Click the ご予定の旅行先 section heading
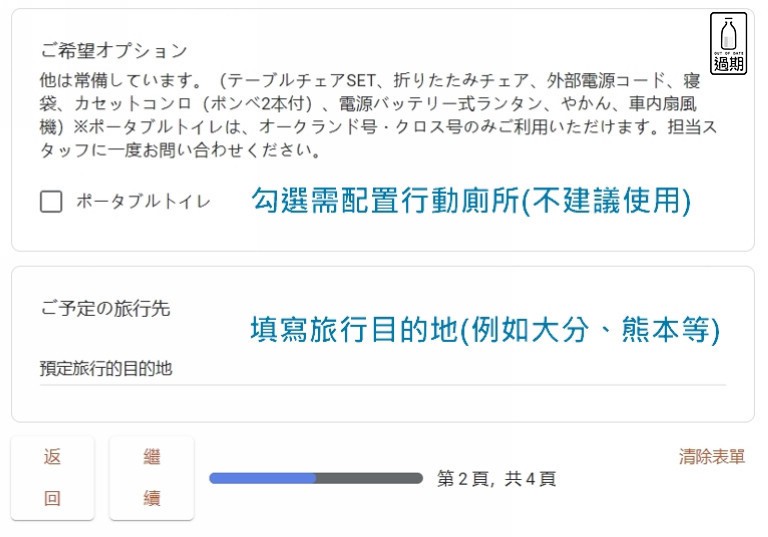The width and height of the screenshot is (768, 537). (105, 308)
